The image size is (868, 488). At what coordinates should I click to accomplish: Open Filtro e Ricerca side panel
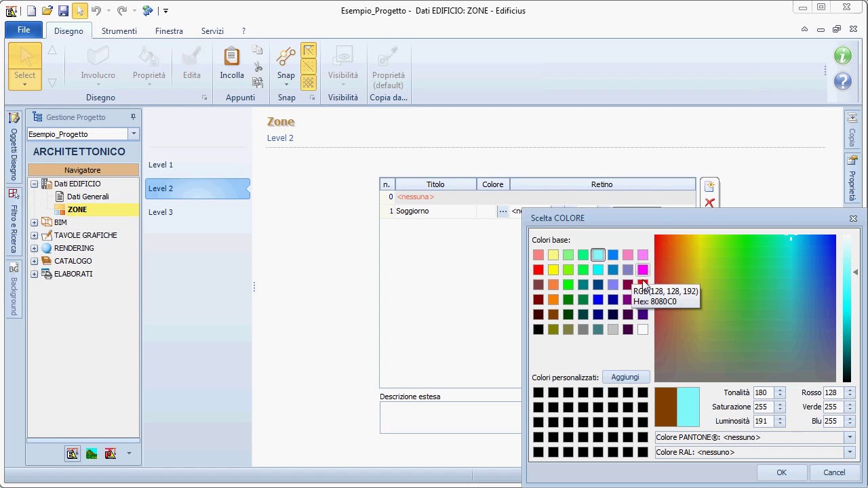coord(14,223)
